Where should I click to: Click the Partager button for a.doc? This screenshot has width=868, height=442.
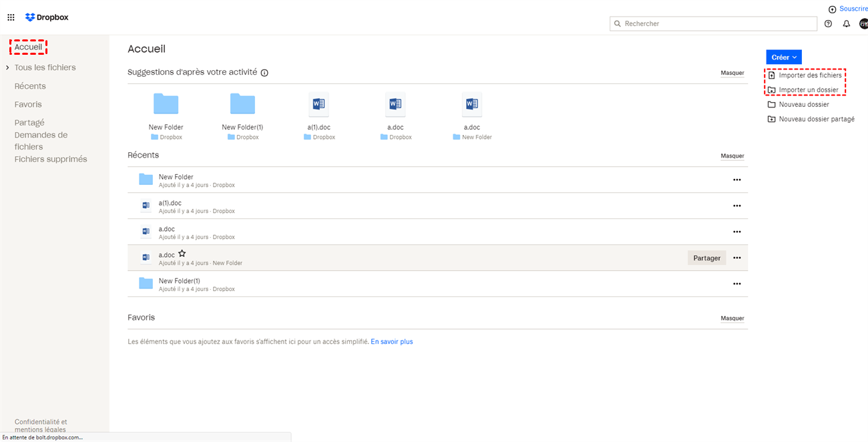pos(706,258)
